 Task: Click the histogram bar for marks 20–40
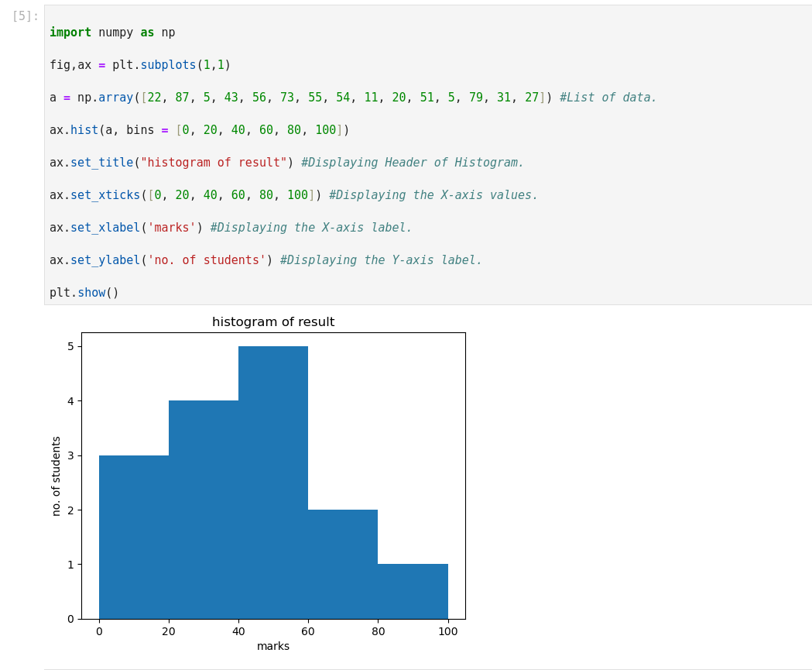pos(204,510)
